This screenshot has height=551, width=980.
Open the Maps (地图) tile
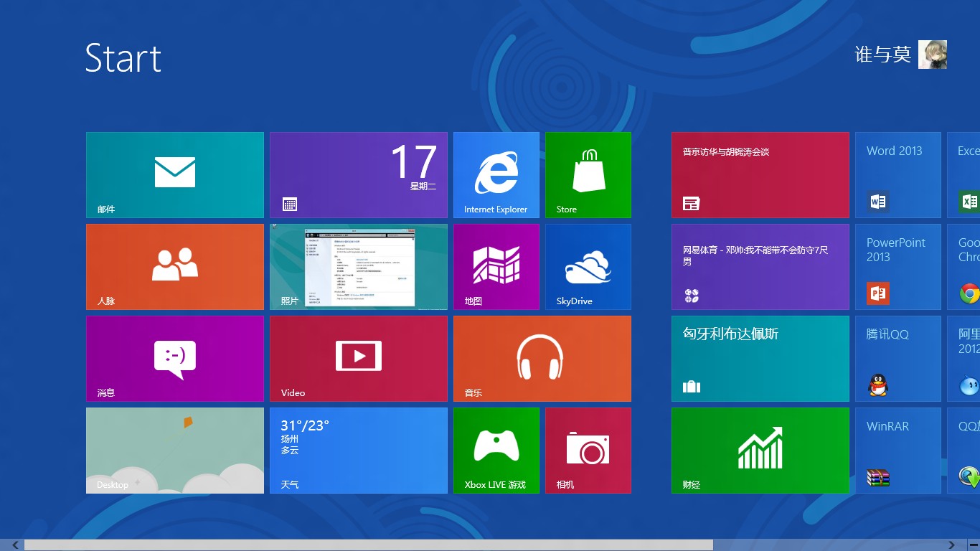click(x=496, y=267)
